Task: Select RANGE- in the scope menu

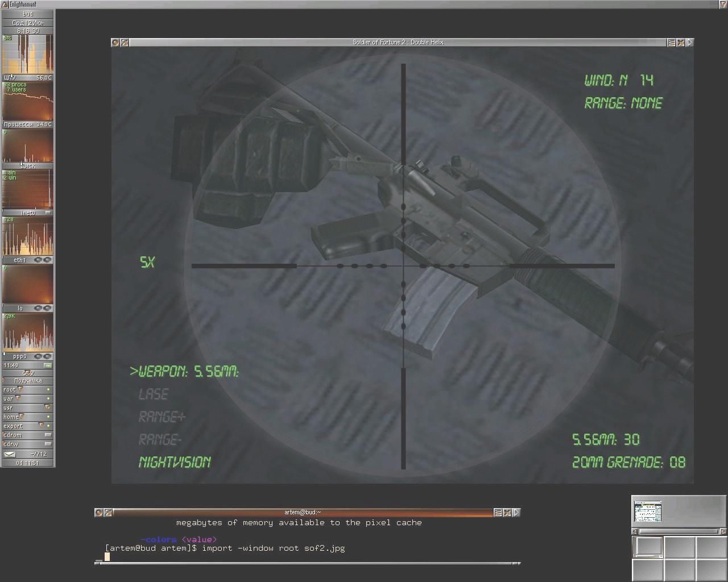Action: [160, 439]
